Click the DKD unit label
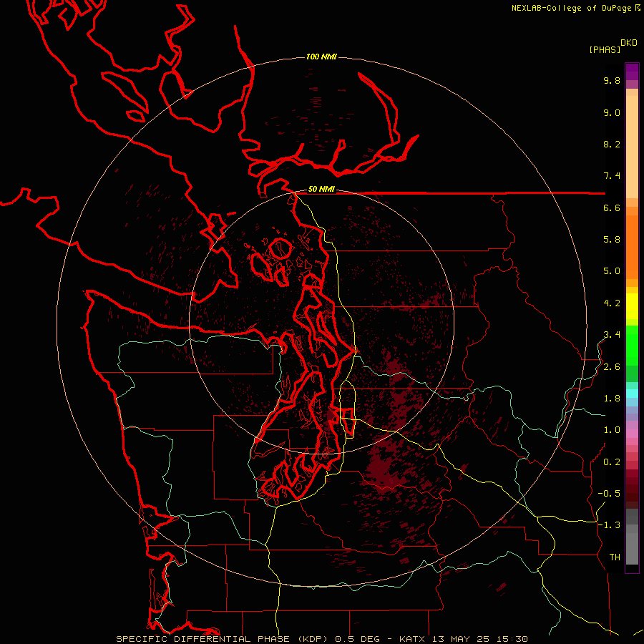The image size is (644, 644). [x=628, y=43]
